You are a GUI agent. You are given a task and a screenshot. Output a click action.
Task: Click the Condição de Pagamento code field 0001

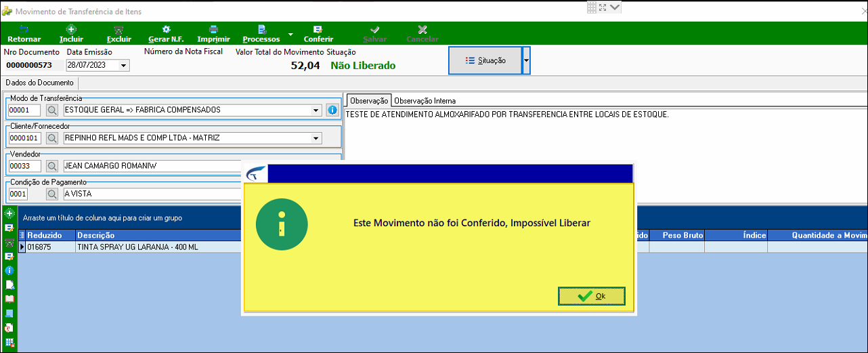coord(18,194)
